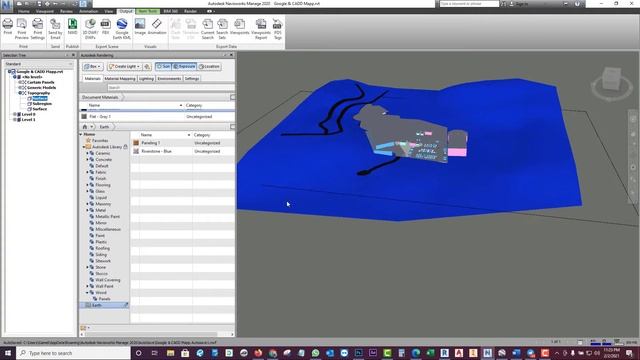Export Viewpoints from the ribbon
Viewport: 640px width, 360px height.
pos(240,27)
